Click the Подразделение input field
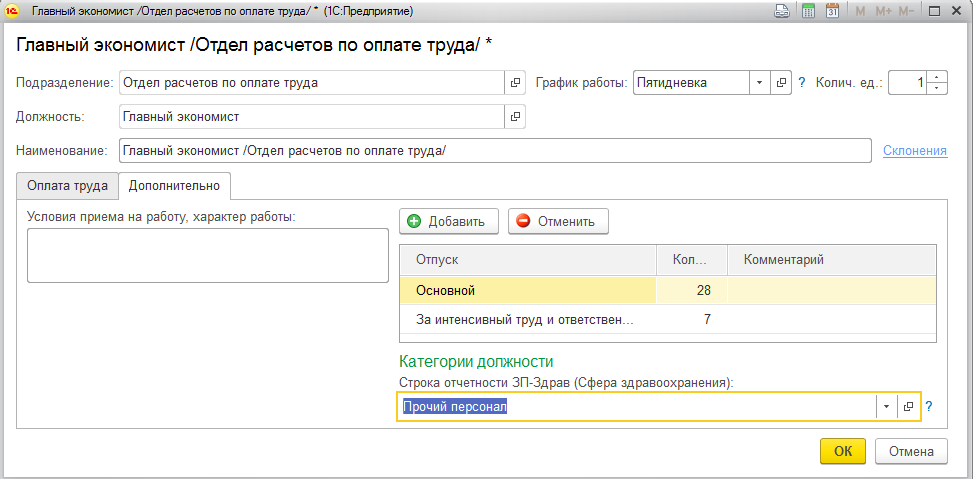 coord(312,83)
